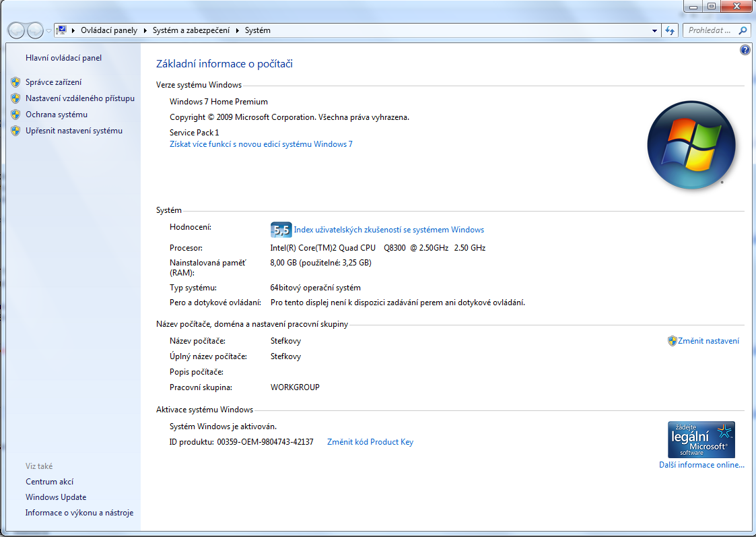
Task: Open Centrum akcí link
Action: point(50,482)
